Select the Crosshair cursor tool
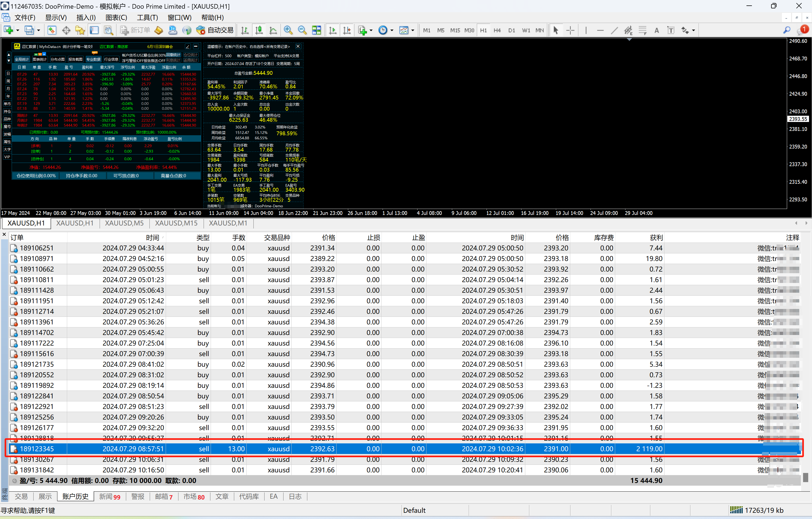The image size is (812, 519). (570, 30)
